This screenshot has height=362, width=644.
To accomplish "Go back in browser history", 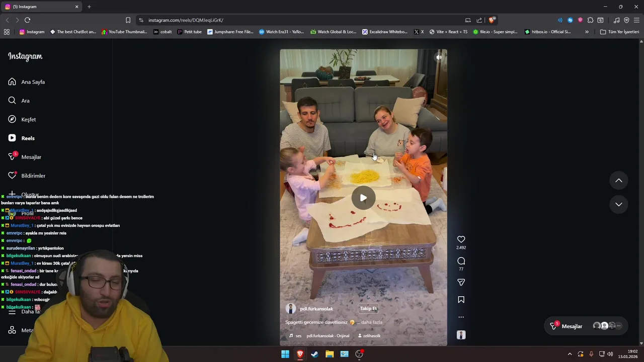I will click(x=7, y=20).
